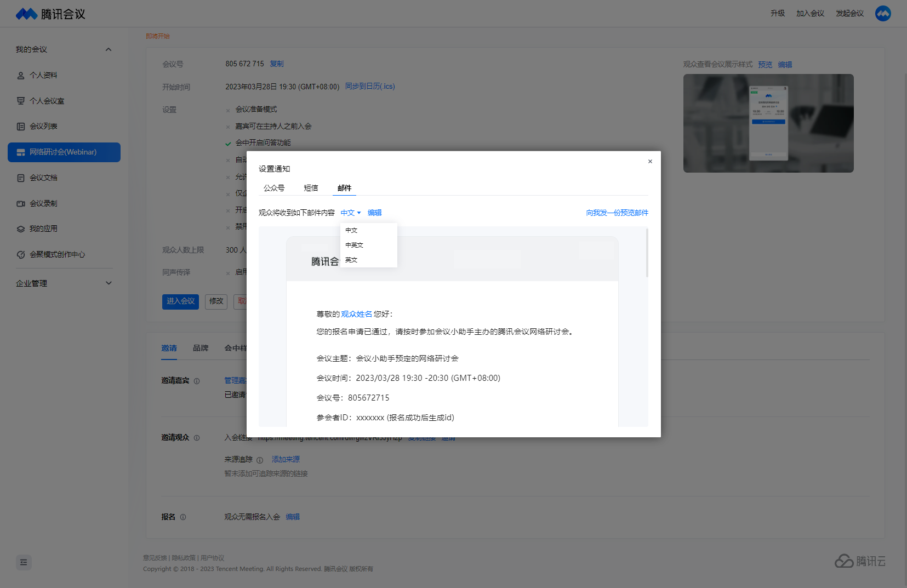
Task: Open the user avatar menu
Action: click(883, 13)
